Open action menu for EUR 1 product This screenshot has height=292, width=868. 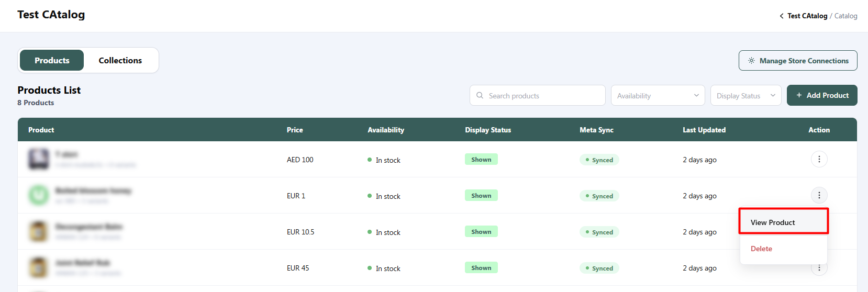819,195
